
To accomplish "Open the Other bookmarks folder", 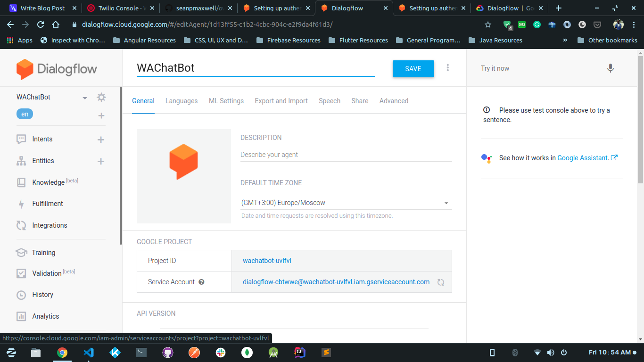I will coord(607,40).
